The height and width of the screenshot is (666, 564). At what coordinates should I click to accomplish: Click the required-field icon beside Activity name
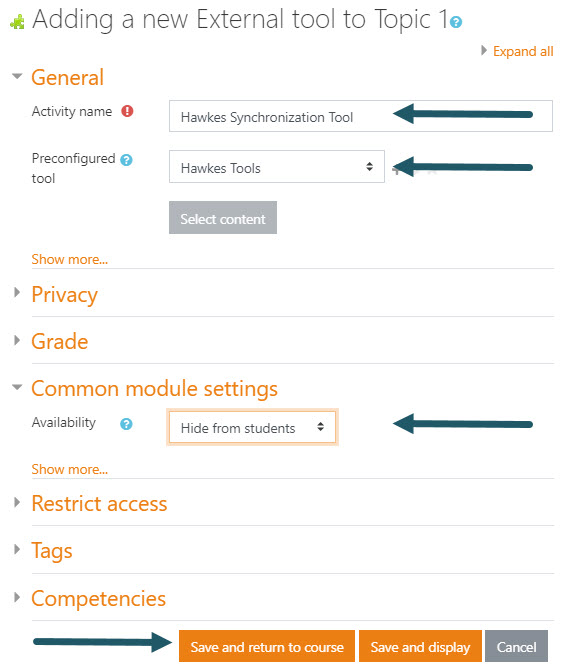(127, 111)
